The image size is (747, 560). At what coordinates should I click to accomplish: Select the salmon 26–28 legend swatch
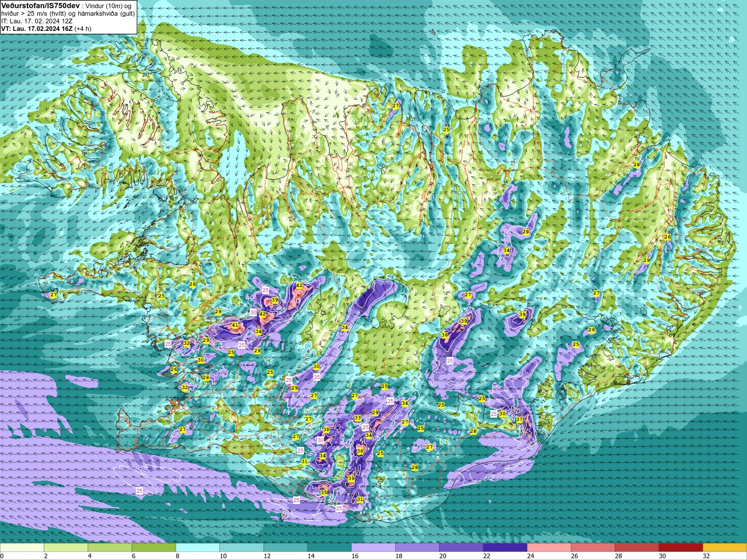(x=593, y=548)
